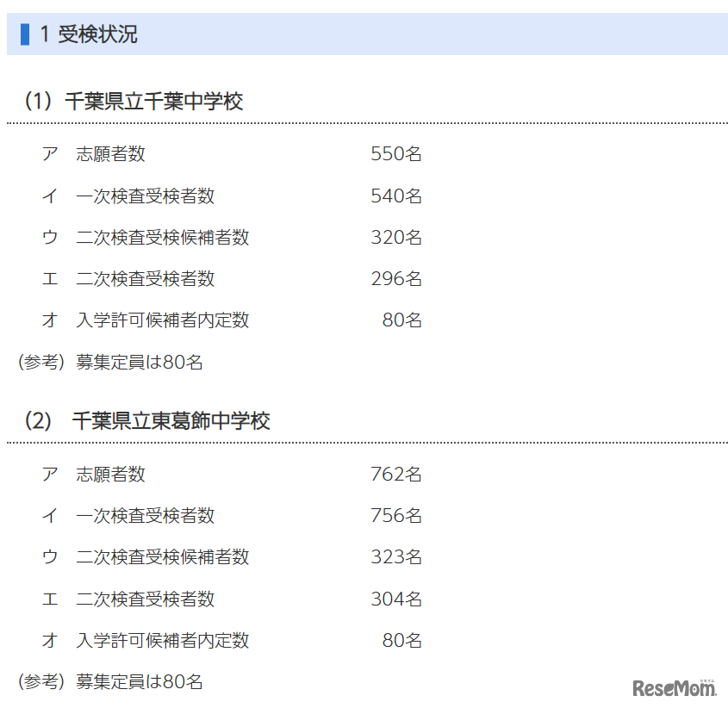Screen dimensions: 728x708
Task: Click the 千葉県立千葉中学校 heading
Action: point(153,102)
